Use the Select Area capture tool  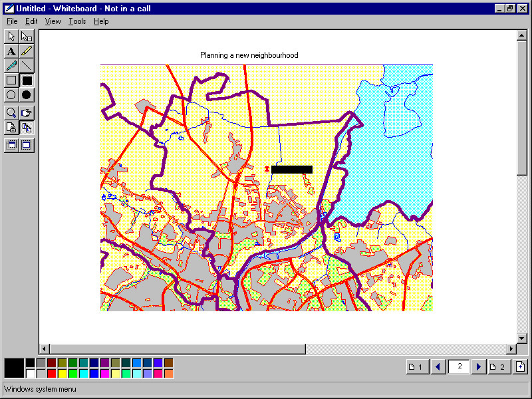point(27,145)
